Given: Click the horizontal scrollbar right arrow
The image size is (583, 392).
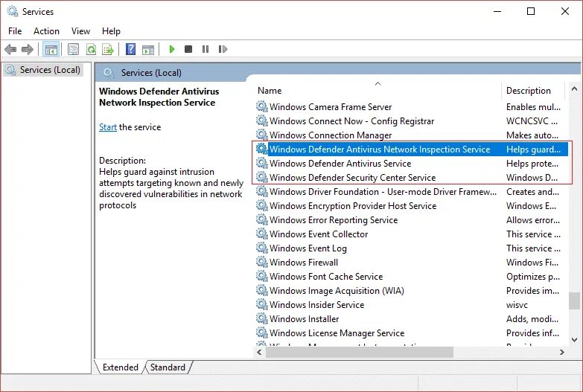Looking at the screenshot, I should (562, 352).
